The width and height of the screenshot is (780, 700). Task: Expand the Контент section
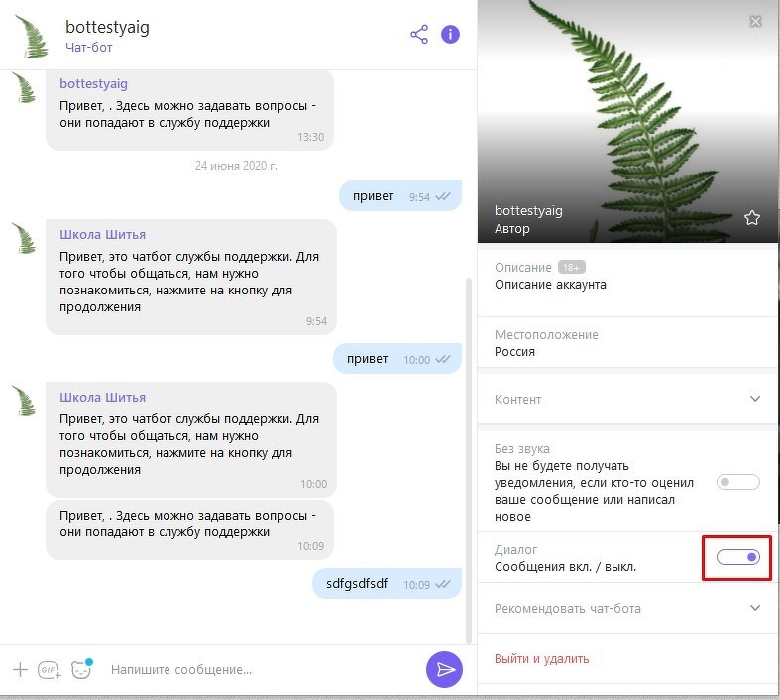pos(626,399)
